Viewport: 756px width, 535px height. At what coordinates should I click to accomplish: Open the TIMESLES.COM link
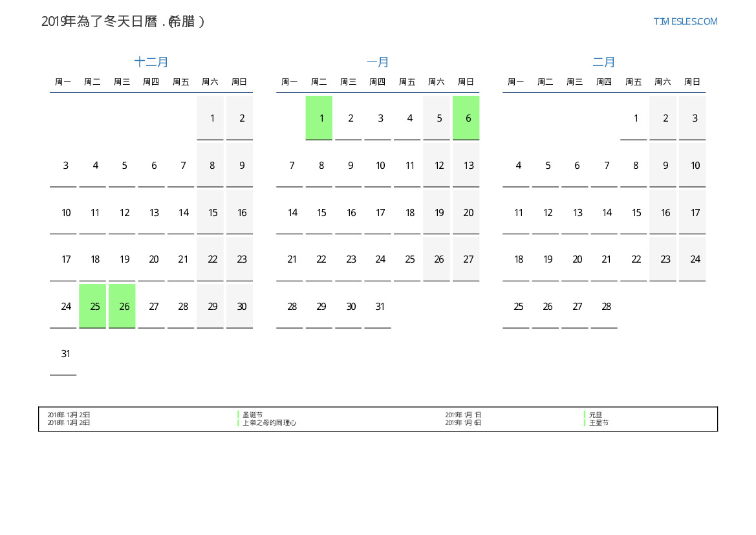685,21
